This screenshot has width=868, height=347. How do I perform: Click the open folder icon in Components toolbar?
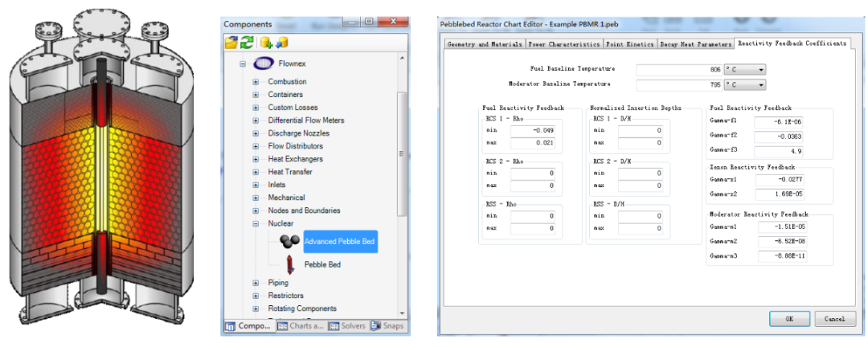point(231,42)
